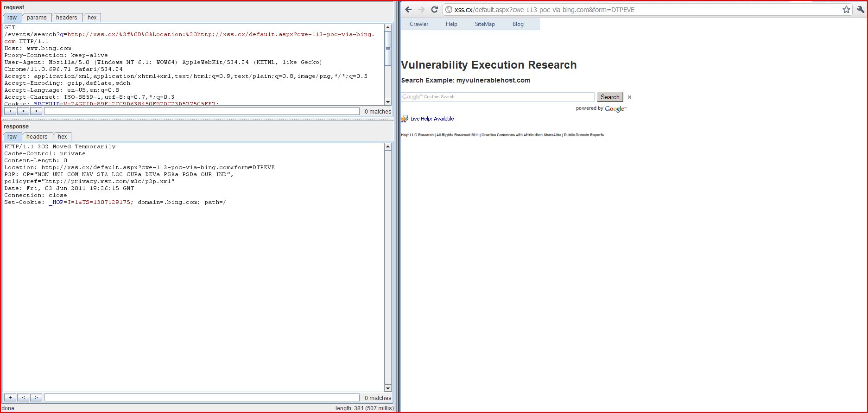Viewport: 868px width, 413px height.
Task: Reload the xss.cx page
Action: pyautogui.click(x=434, y=9)
